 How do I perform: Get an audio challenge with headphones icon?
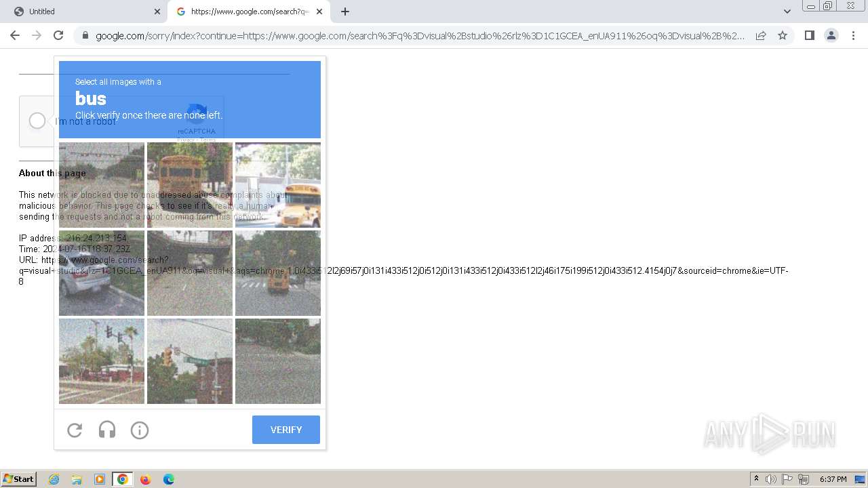pyautogui.click(x=107, y=430)
